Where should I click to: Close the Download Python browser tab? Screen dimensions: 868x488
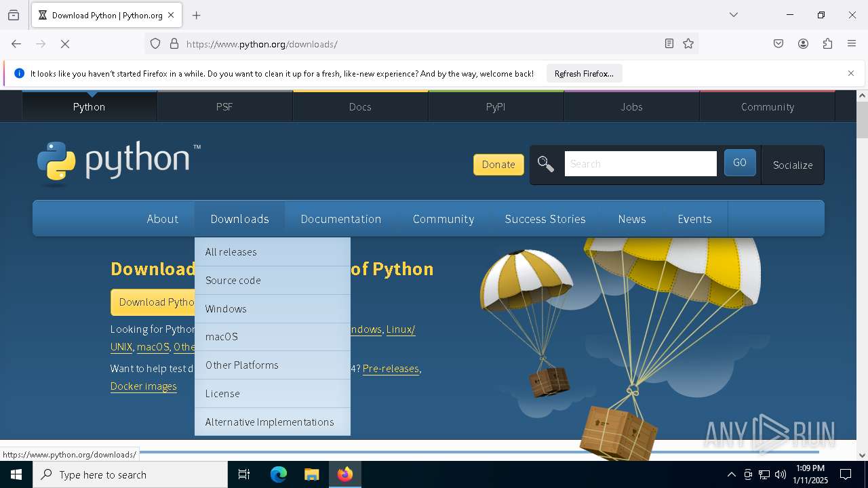pyautogui.click(x=171, y=15)
